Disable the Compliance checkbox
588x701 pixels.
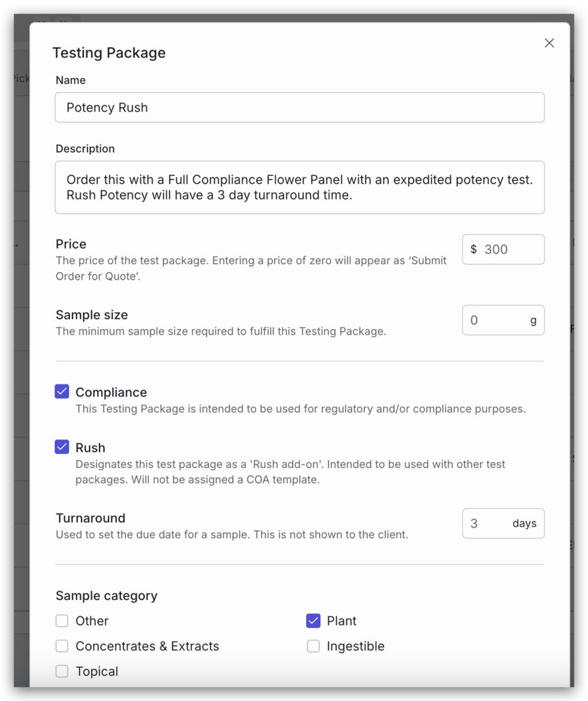(x=61, y=391)
